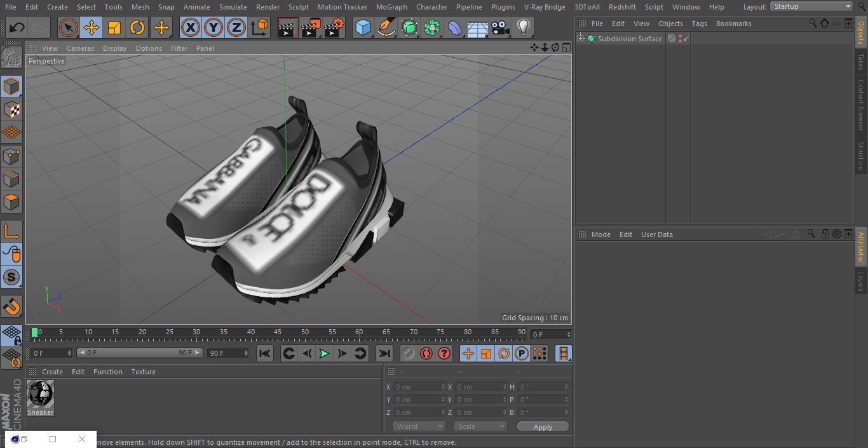The image size is (868, 448).
Task: Open material manager Texture menu
Action: tap(143, 372)
